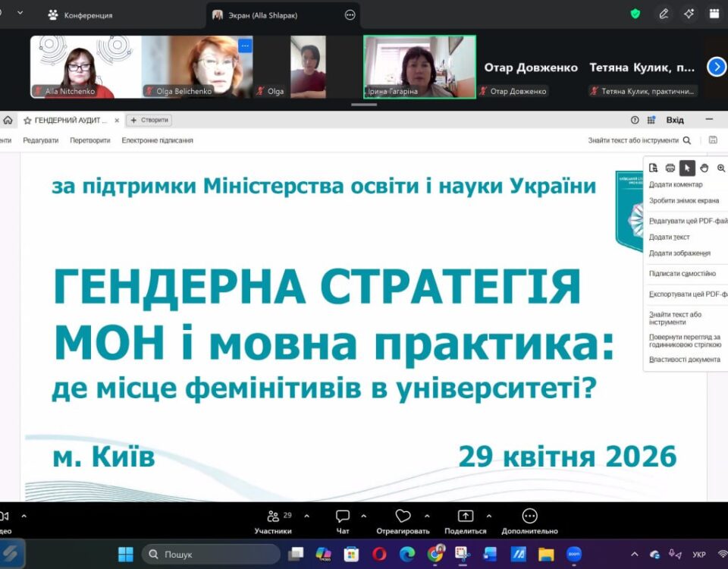
Task: Open Участники participants panel
Action: [273, 521]
